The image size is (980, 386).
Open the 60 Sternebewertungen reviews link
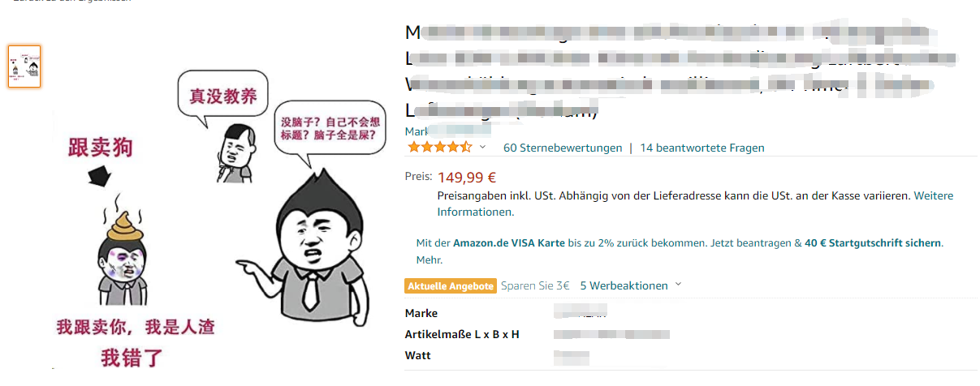click(563, 148)
